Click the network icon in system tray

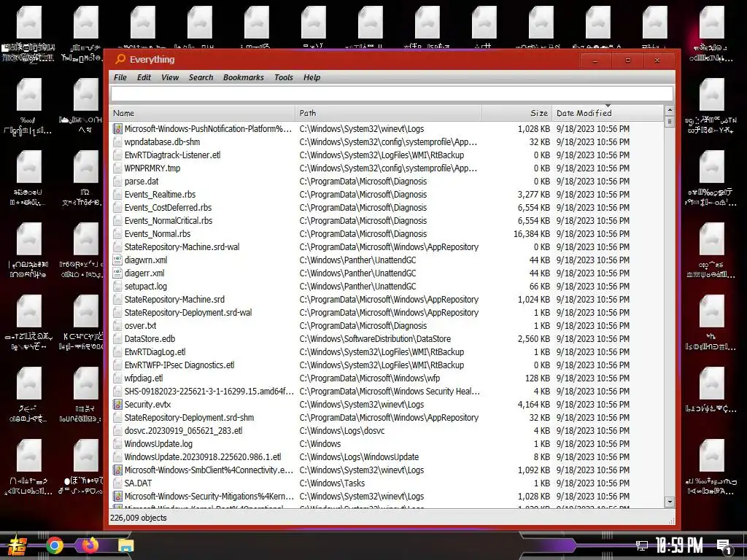point(642,545)
